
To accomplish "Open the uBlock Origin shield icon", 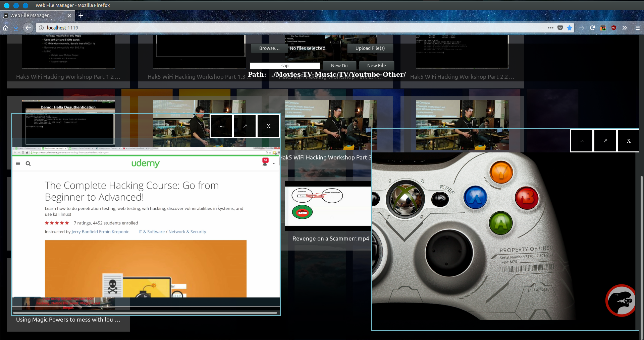I will [x=614, y=28].
